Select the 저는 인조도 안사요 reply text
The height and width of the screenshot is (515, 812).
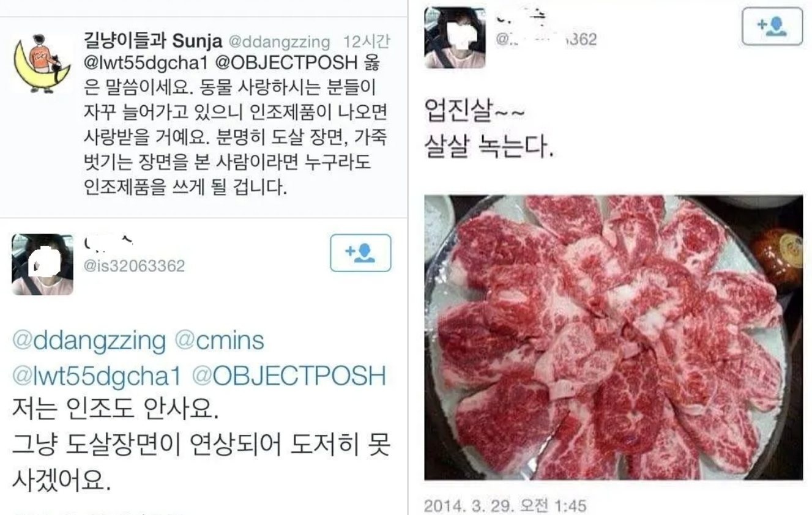[x=201, y=445]
